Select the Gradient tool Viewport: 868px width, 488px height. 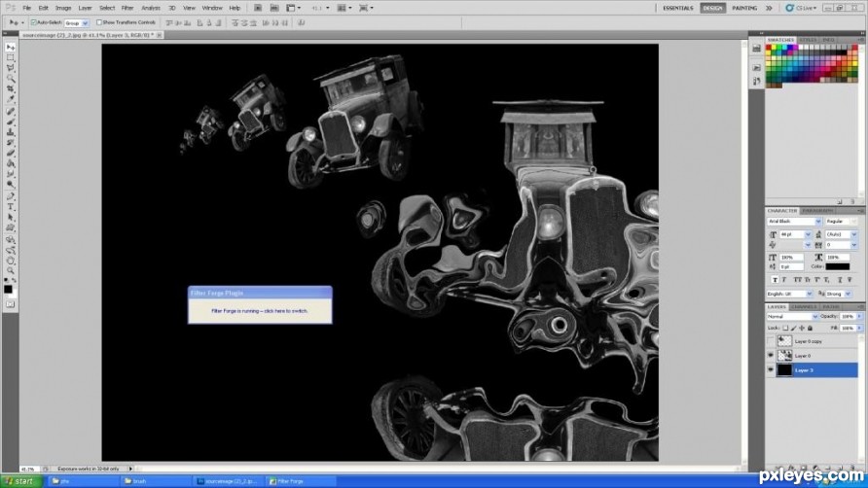pyautogui.click(x=11, y=163)
